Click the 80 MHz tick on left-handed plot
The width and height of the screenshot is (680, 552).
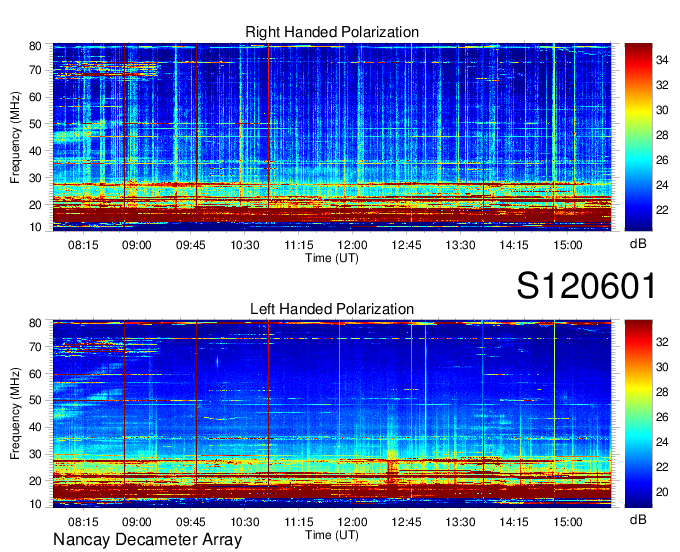35,323
